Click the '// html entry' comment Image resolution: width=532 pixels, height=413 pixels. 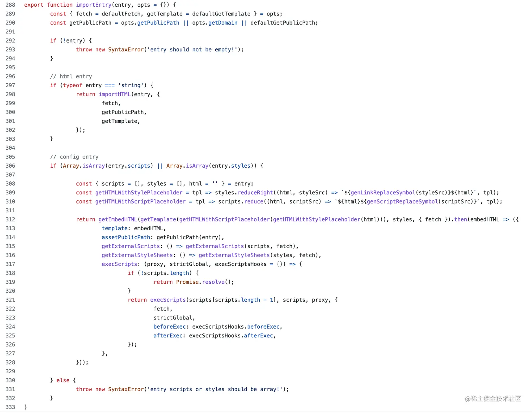71,76
